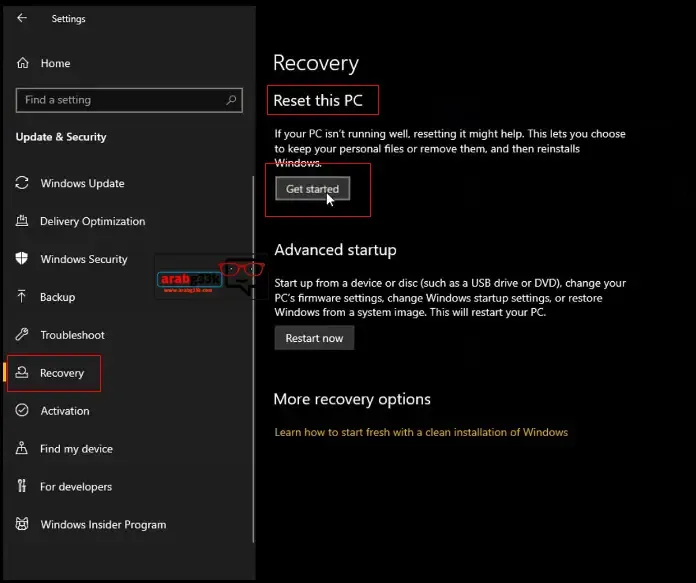
Task: Click Get started to reset PC
Action: [x=312, y=189]
